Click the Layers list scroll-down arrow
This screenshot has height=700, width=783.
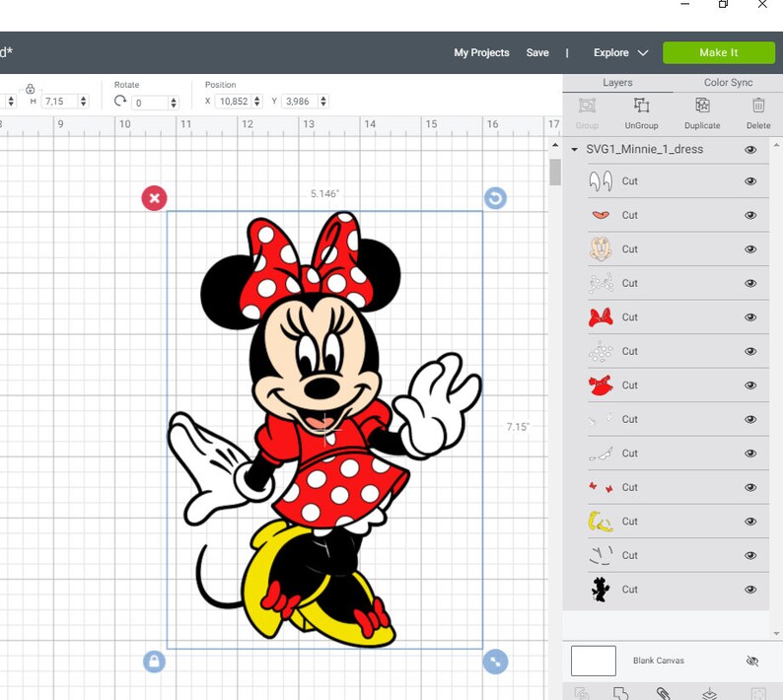pyautogui.click(x=776, y=634)
